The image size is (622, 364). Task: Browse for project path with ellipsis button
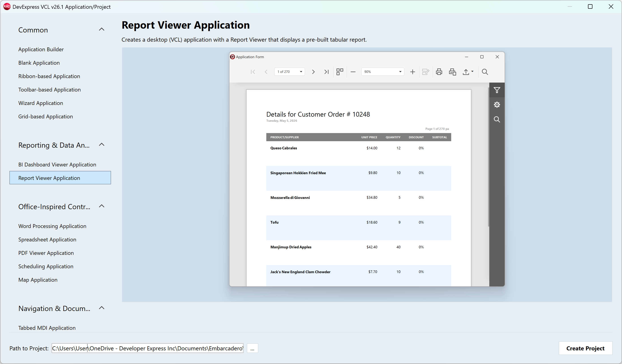pyautogui.click(x=252, y=348)
